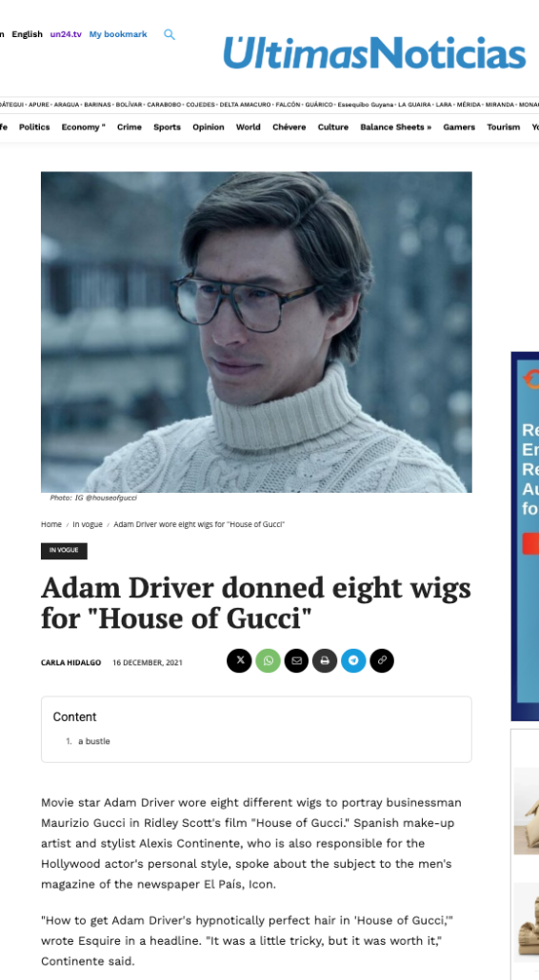The width and height of the screenshot is (539, 980).
Task: Jump to 'a bustle' content entry
Action: pyautogui.click(x=93, y=741)
